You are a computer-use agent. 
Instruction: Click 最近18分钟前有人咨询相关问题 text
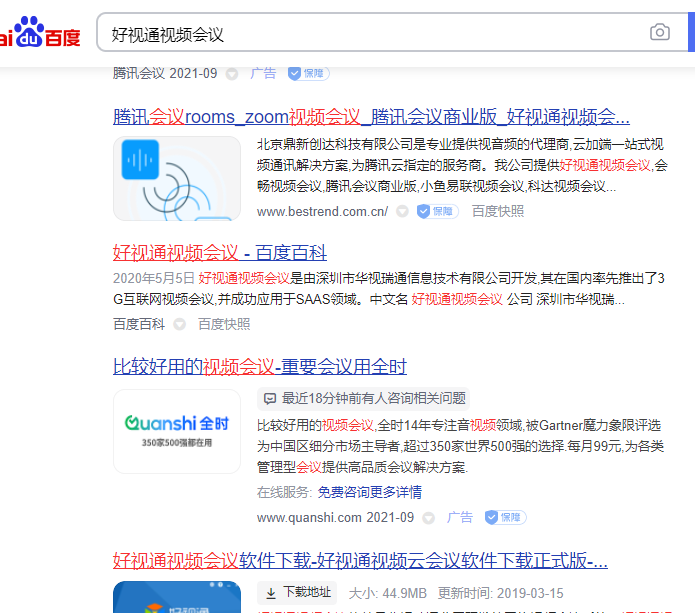pos(374,398)
